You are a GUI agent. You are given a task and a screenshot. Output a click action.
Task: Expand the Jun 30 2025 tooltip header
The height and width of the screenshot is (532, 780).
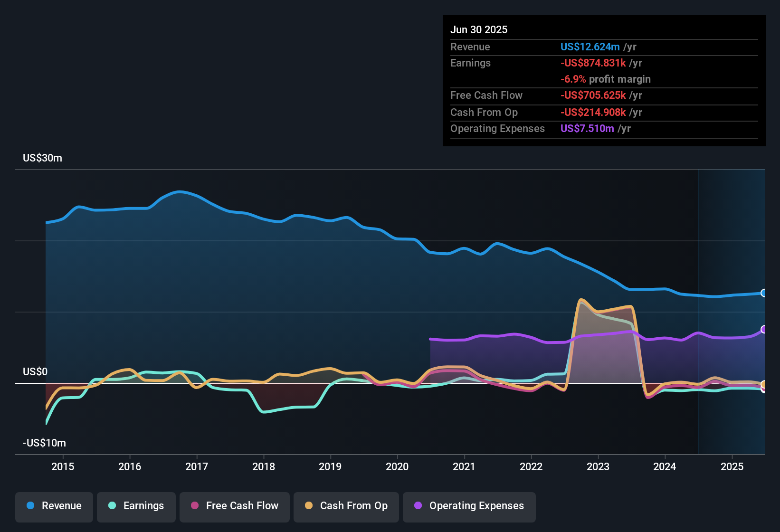(x=479, y=29)
